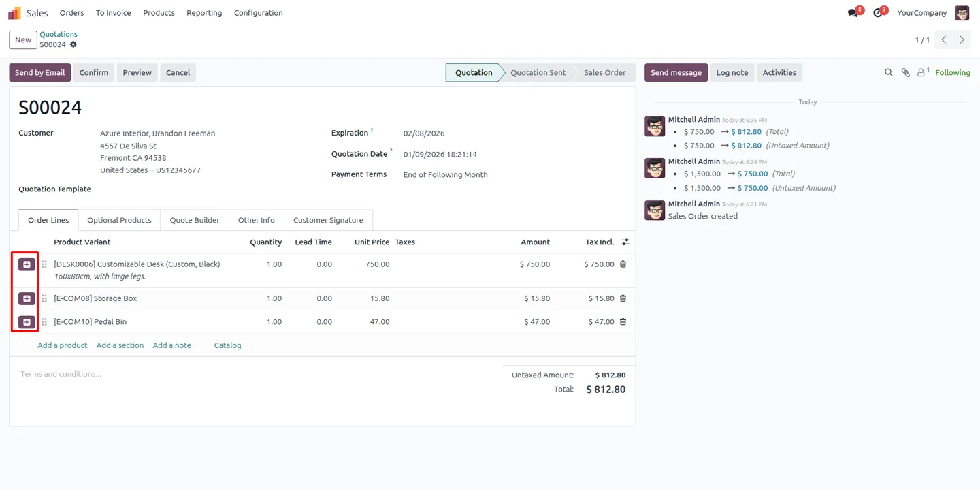This screenshot has height=491, width=980.
Task: Open the activities clock icon in top bar
Action: [x=878, y=13]
